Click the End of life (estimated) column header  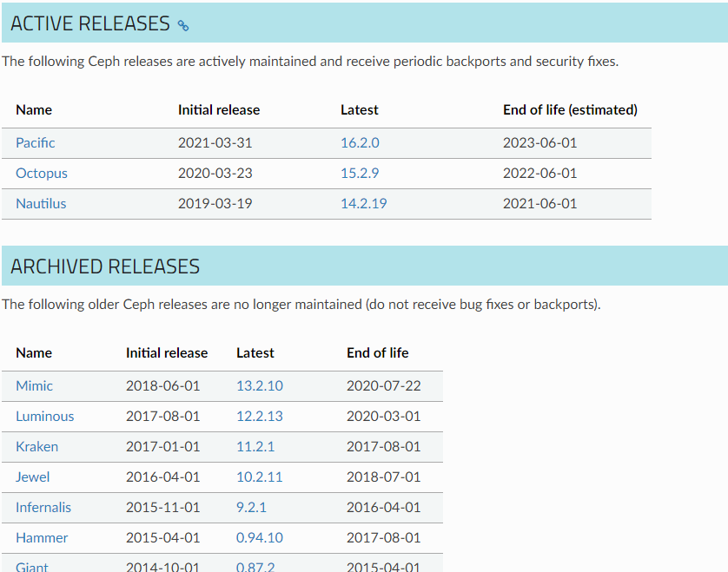point(570,110)
